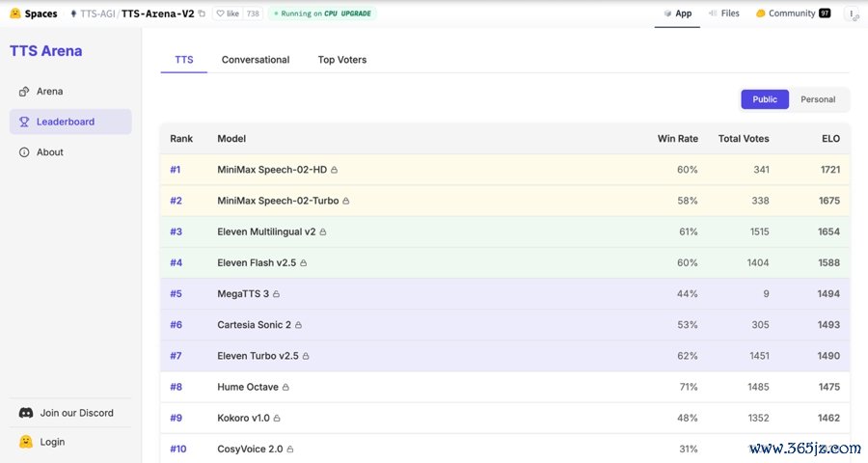The image size is (868, 463).
Task: Select the Hume Octave model name
Action: (248, 387)
